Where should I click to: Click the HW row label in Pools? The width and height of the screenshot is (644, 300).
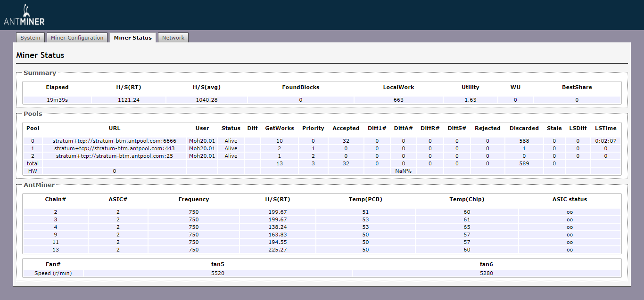pos(33,171)
